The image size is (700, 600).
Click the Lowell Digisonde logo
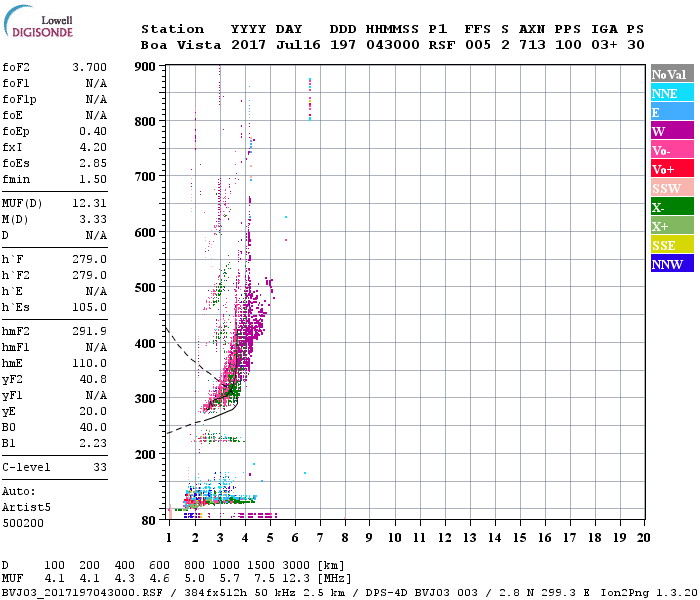pyautogui.click(x=38, y=21)
